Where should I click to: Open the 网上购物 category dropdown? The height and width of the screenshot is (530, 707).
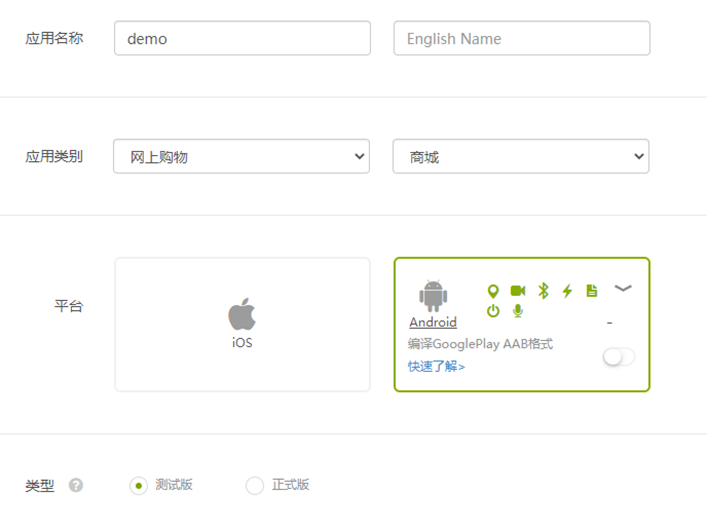tap(242, 157)
